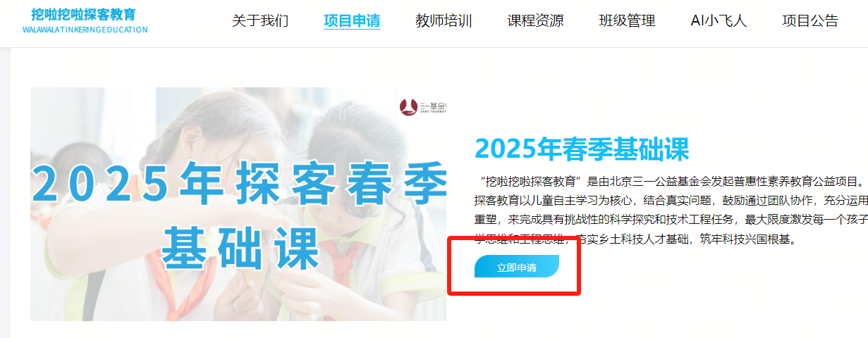Screen dimensions: 868x338
Task: Open the 2025年探客春季 banner image
Action: point(238,204)
